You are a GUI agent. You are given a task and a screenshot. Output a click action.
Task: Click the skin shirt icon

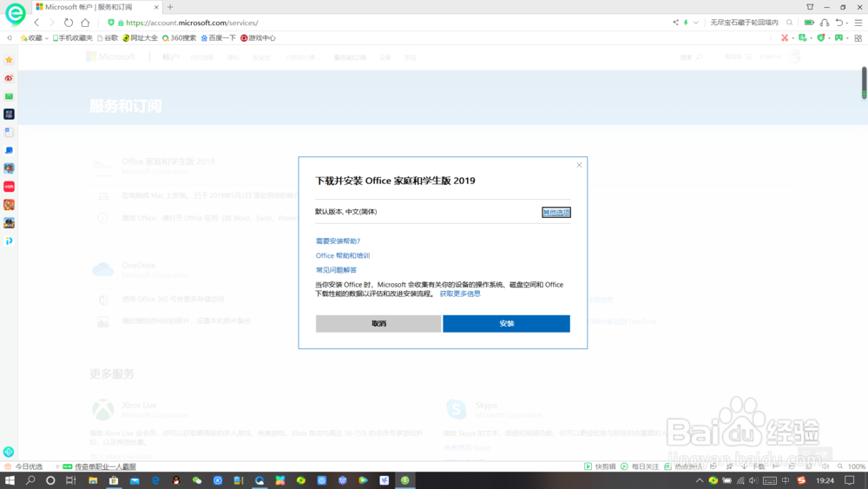810,7
